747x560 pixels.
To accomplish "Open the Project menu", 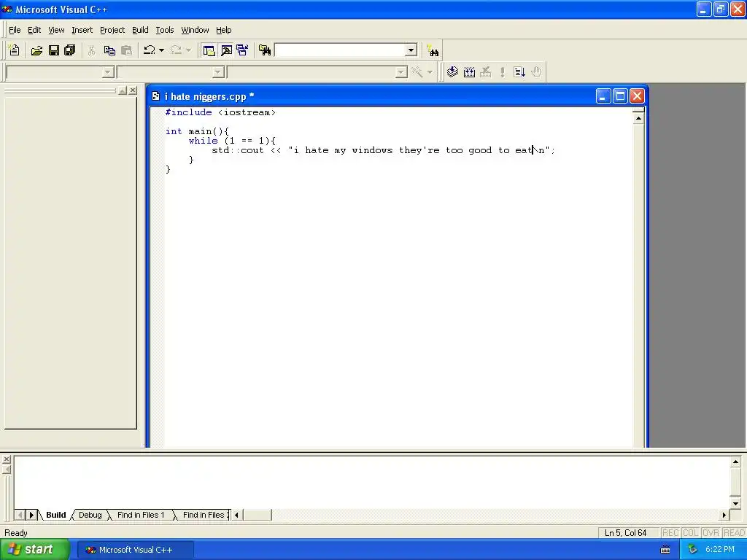I will tap(112, 30).
